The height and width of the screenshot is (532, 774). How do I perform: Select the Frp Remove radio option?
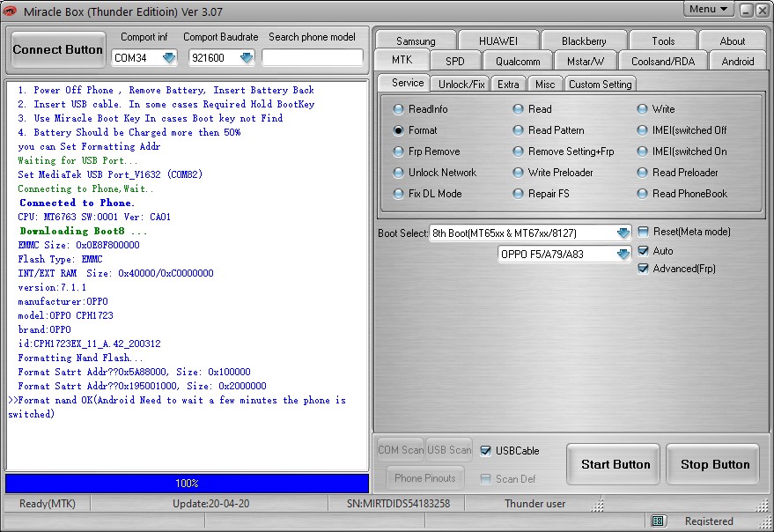tap(398, 151)
